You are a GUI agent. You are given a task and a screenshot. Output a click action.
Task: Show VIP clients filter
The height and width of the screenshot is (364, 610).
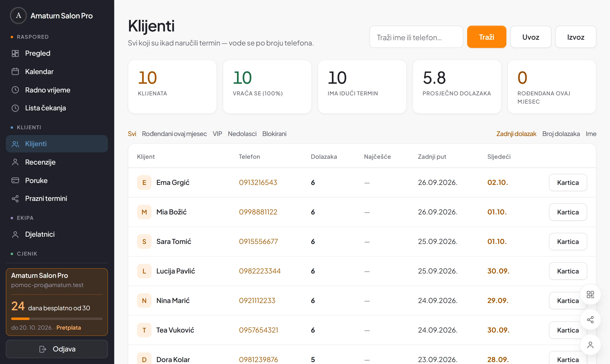(217, 134)
